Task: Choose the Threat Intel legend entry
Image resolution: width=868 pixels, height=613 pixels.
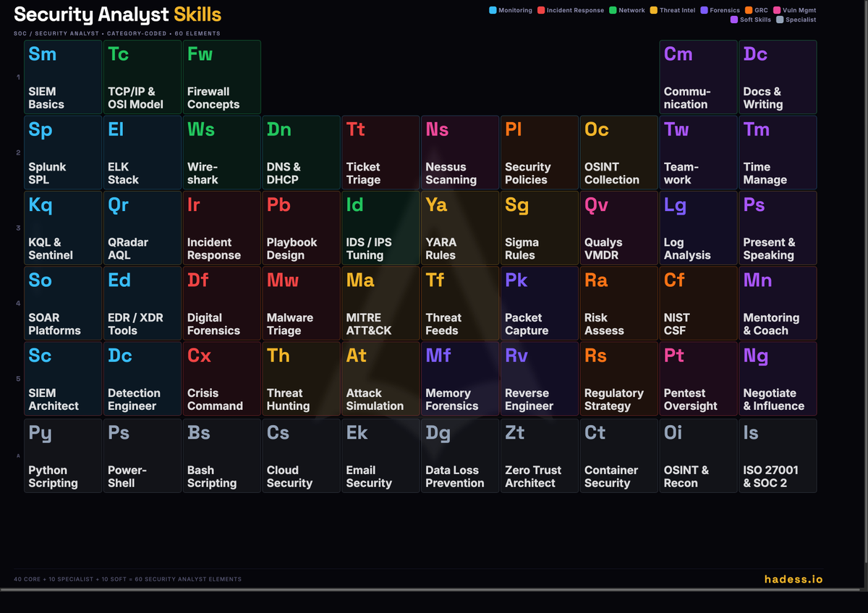Action: pyautogui.click(x=673, y=10)
